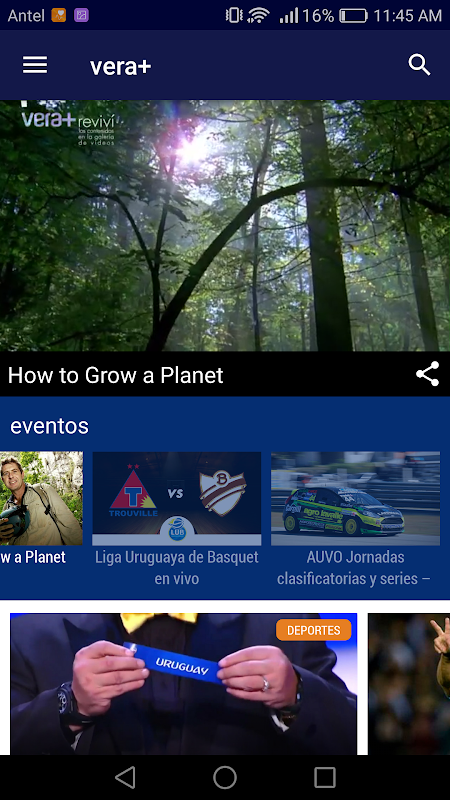Tap the search magnifier icon
This screenshot has width=450, height=800.
419,65
